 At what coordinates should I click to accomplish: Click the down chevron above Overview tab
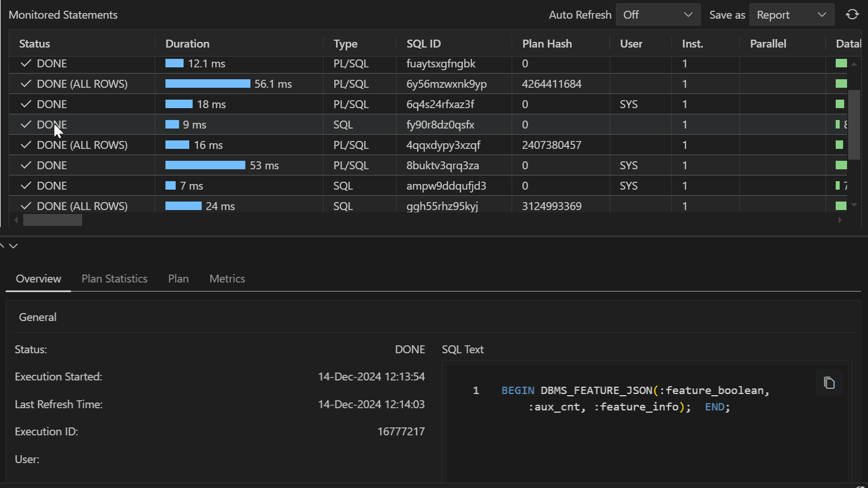(14, 246)
